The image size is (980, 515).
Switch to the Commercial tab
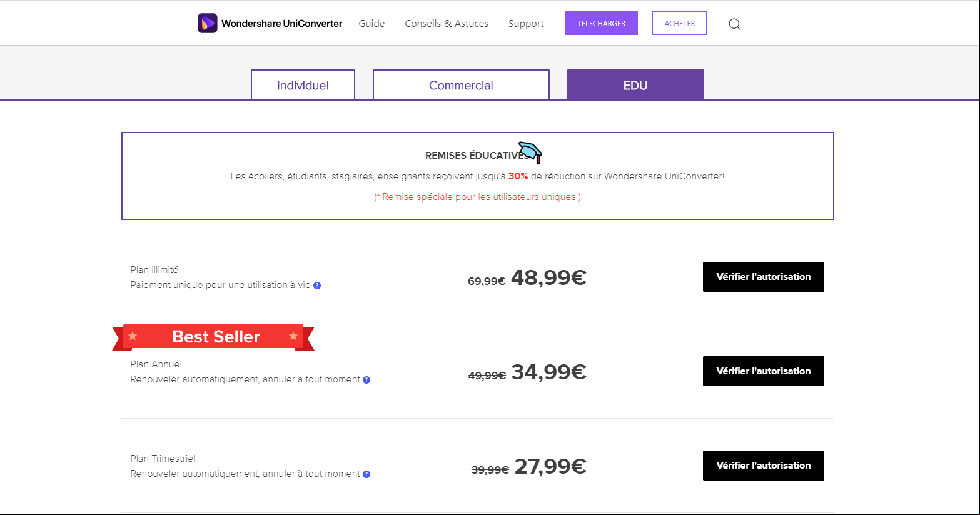point(461,85)
